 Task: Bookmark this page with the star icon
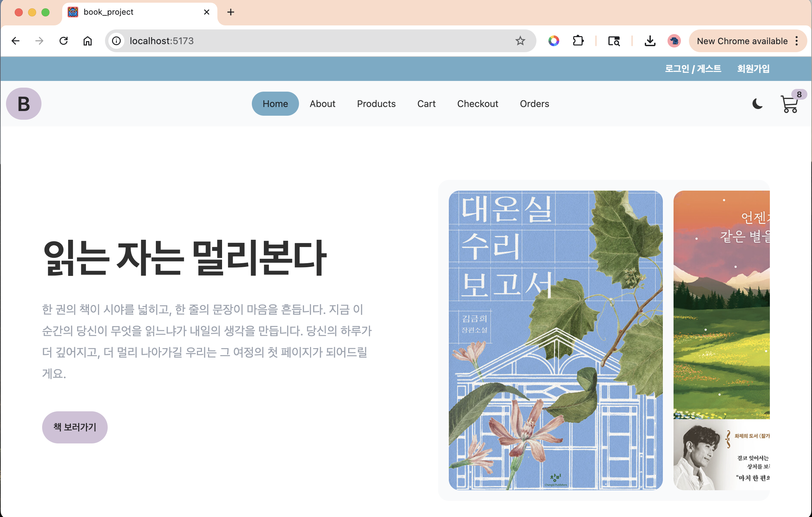[520, 41]
